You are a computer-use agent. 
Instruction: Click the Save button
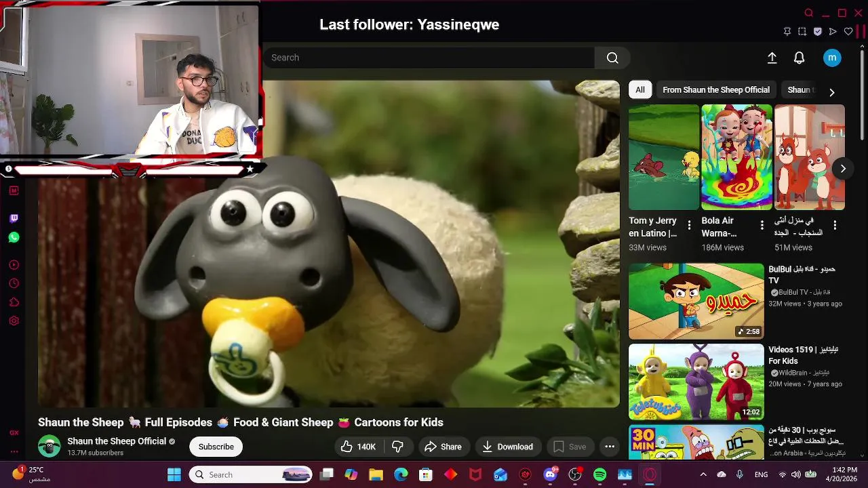point(570,447)
